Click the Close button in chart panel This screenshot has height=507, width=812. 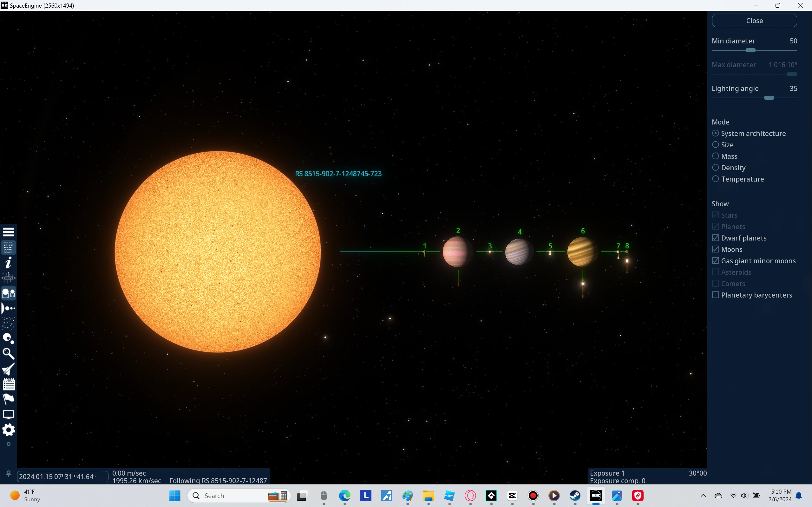(x=754, y=21)
